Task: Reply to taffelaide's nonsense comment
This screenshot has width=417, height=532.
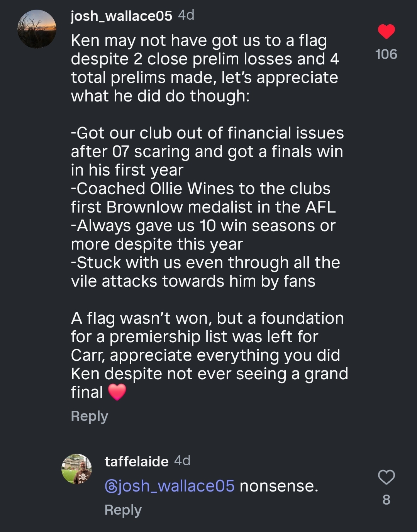Action: point(123,510)
